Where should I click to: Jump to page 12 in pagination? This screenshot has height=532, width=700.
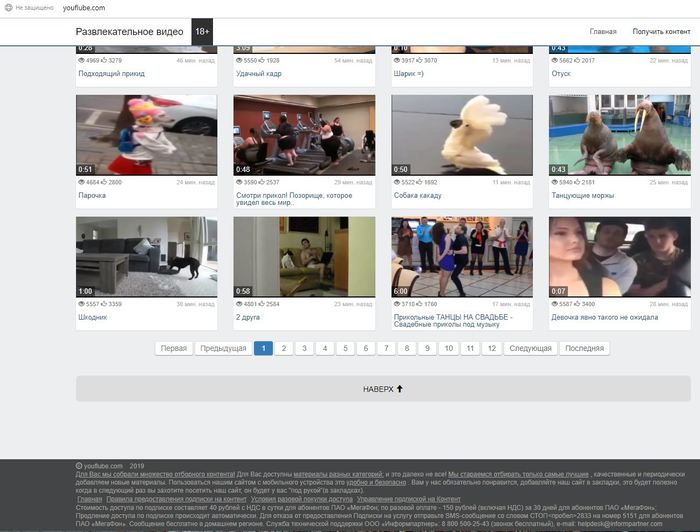pos(490,348)
